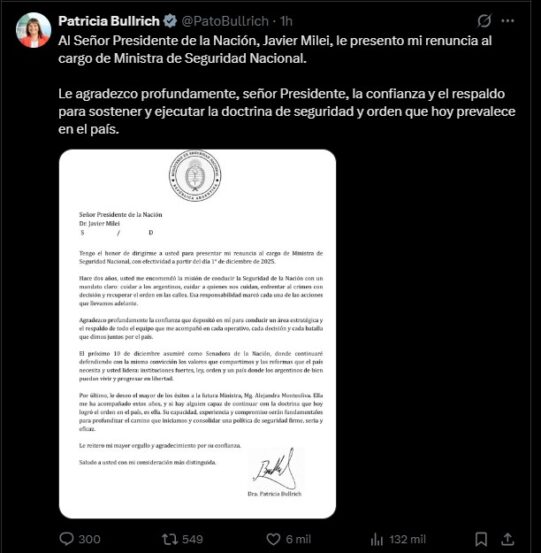
Task: Open the Grok explain-post icon
Action: (x=484, y=21)
